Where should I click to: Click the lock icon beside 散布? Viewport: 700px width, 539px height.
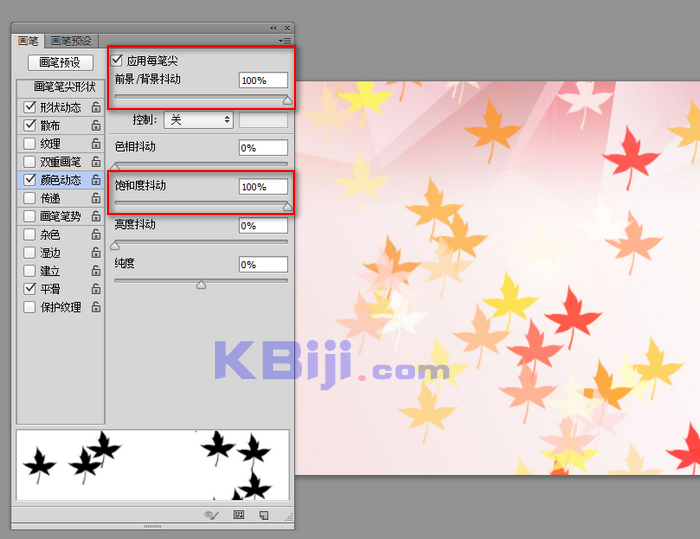(x=95, y=126)
